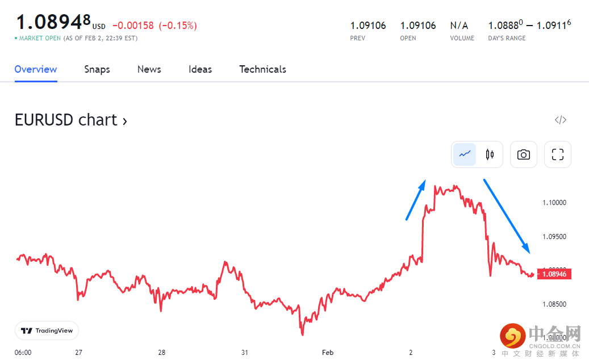Click the upward blue arrow annotation
Image resolution: width=589 pixels, height=364 pixels.
pos(416,199)
